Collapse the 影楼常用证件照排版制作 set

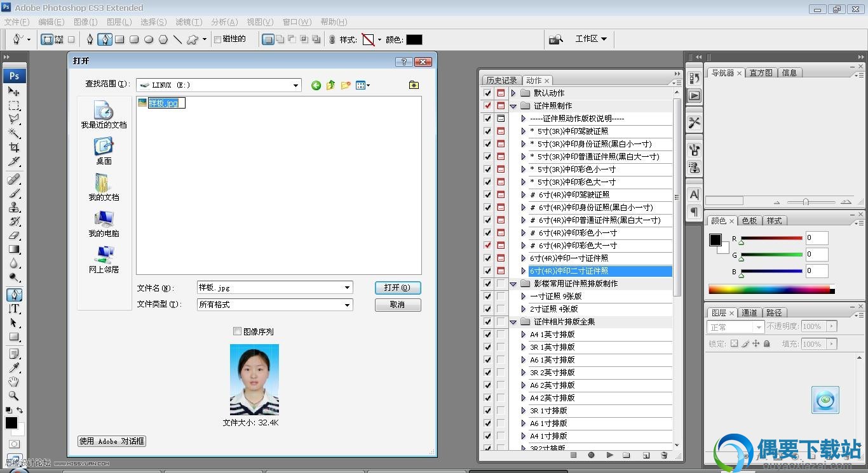coord(513,284)
